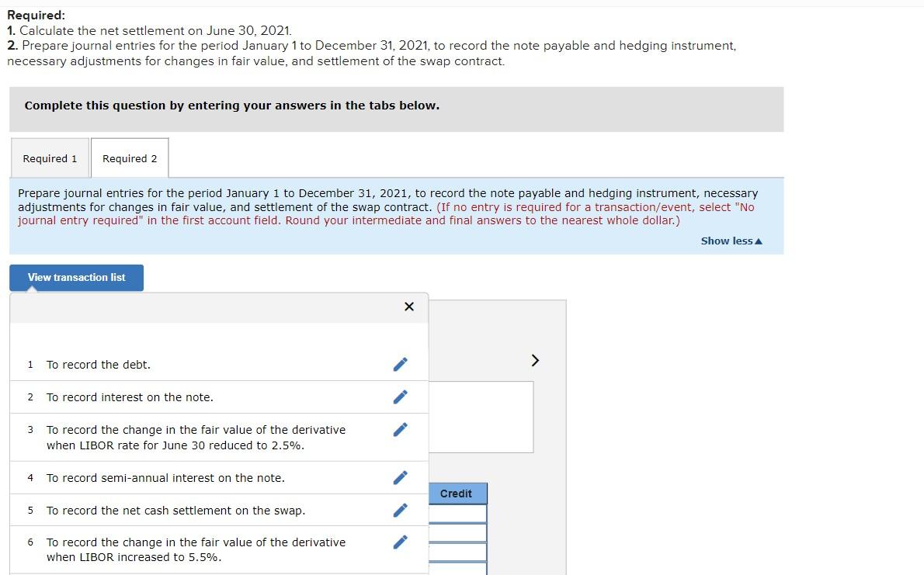Click first credit input cell under Credit
Viewport: 924px width, 575px height.
coord(458,514)
